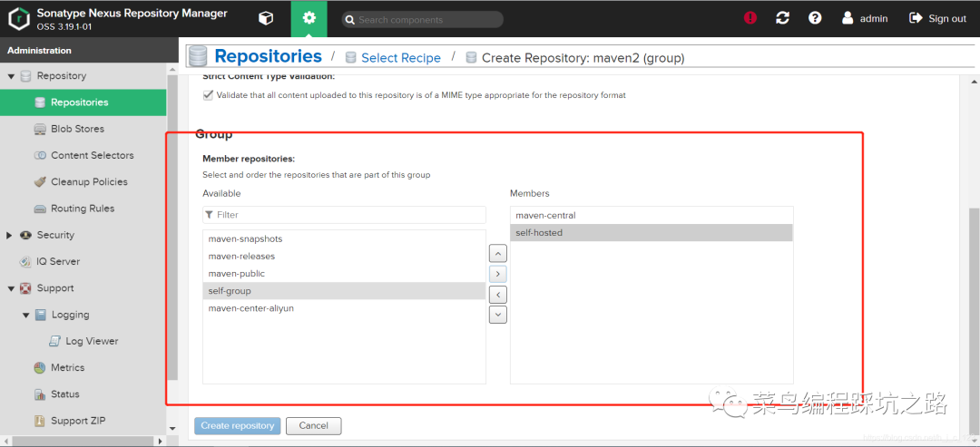Click the Log Viewer document icon
The image size is (980, 447).
55,342
